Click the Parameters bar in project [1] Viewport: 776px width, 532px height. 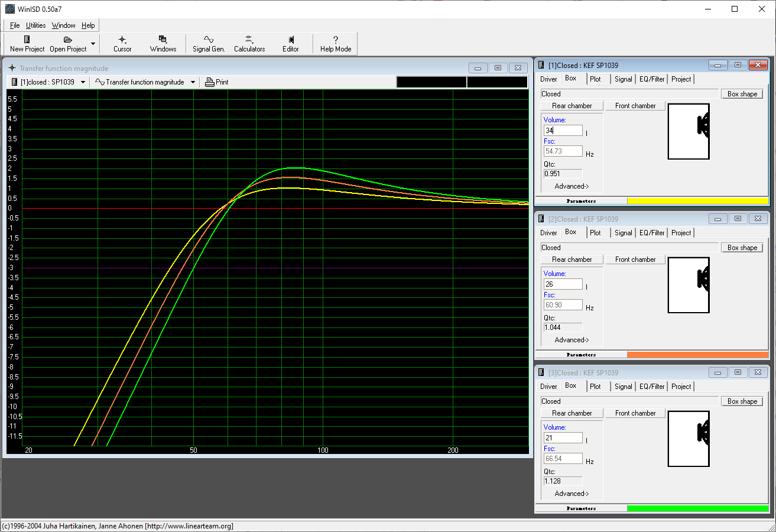coord(581,201)
